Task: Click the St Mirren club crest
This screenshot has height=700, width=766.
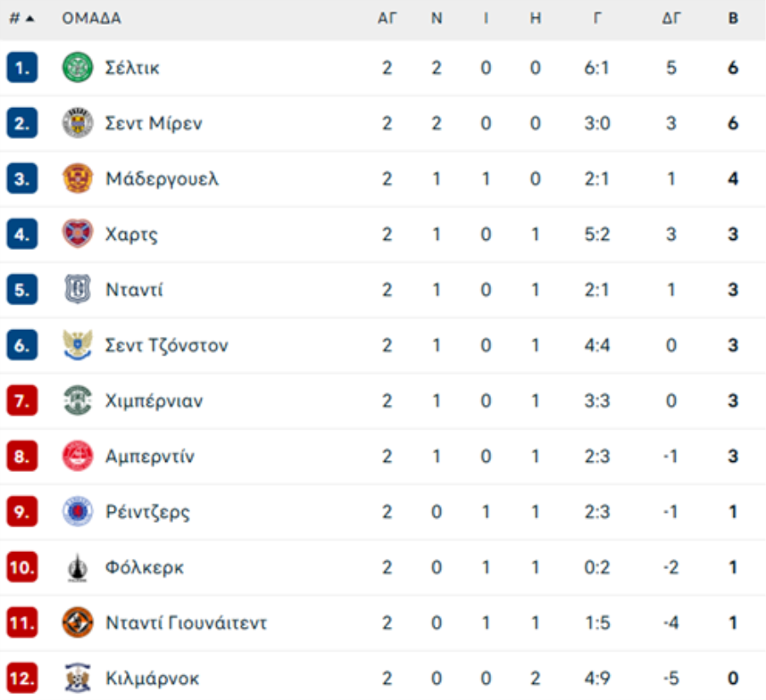Action: (x=77, y=123)
